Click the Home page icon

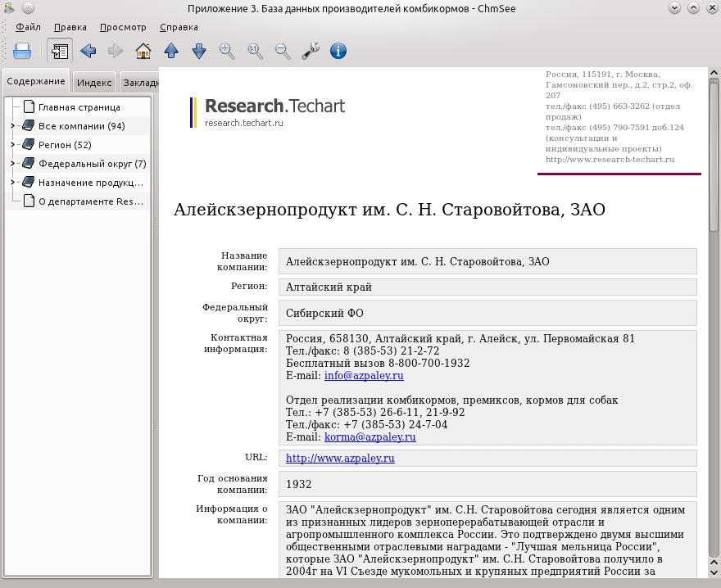tap(143, 51)
